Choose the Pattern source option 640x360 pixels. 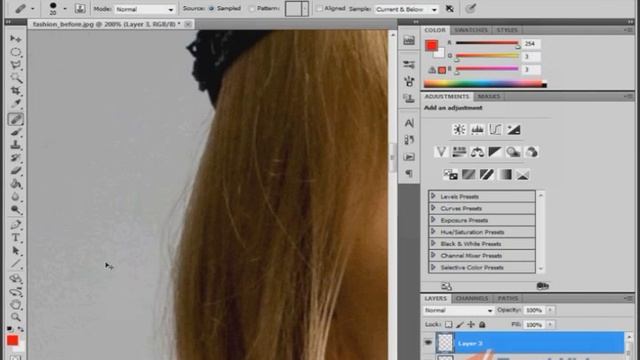point(252,9)
